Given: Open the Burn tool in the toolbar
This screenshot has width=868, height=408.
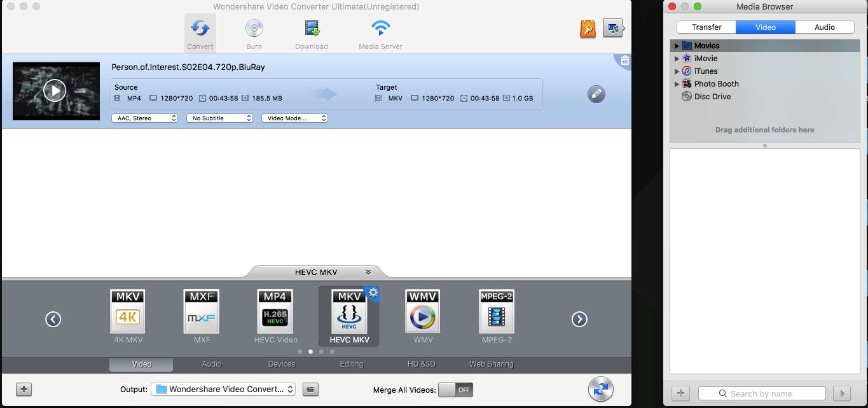Looking at the screenshot, I should [254, 33].
